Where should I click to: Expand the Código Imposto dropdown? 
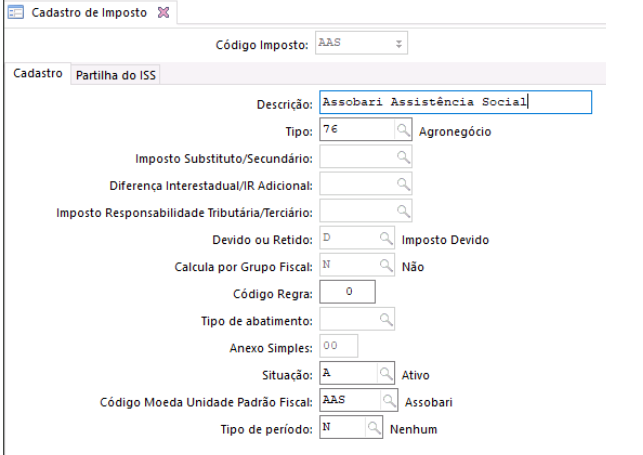(x=399, y=45)
